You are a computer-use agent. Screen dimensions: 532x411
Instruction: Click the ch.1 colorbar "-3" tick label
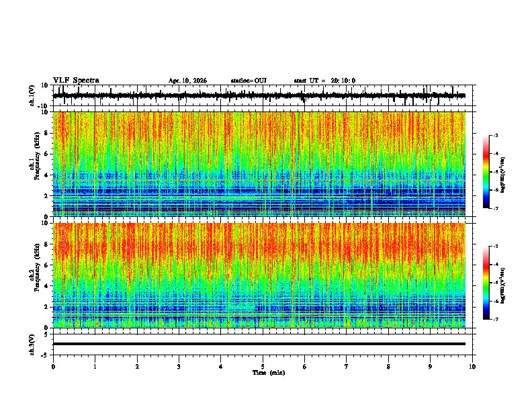496,136
